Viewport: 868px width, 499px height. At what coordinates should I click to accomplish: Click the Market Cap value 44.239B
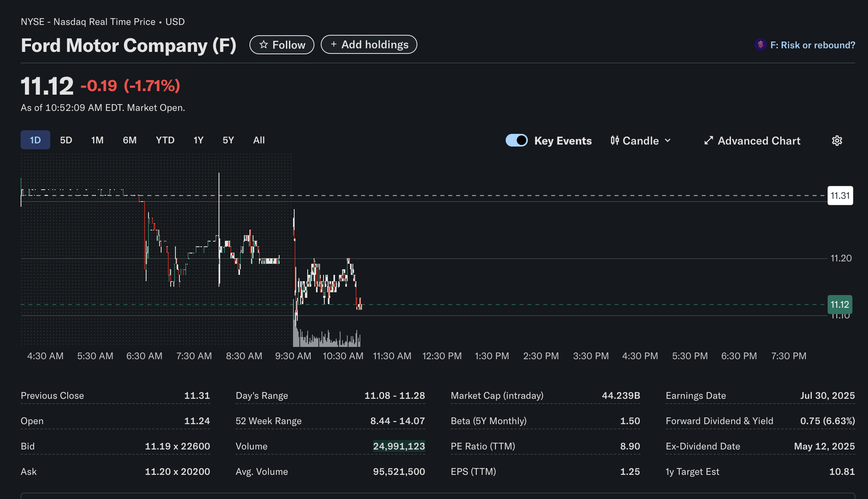pos(621,396)
